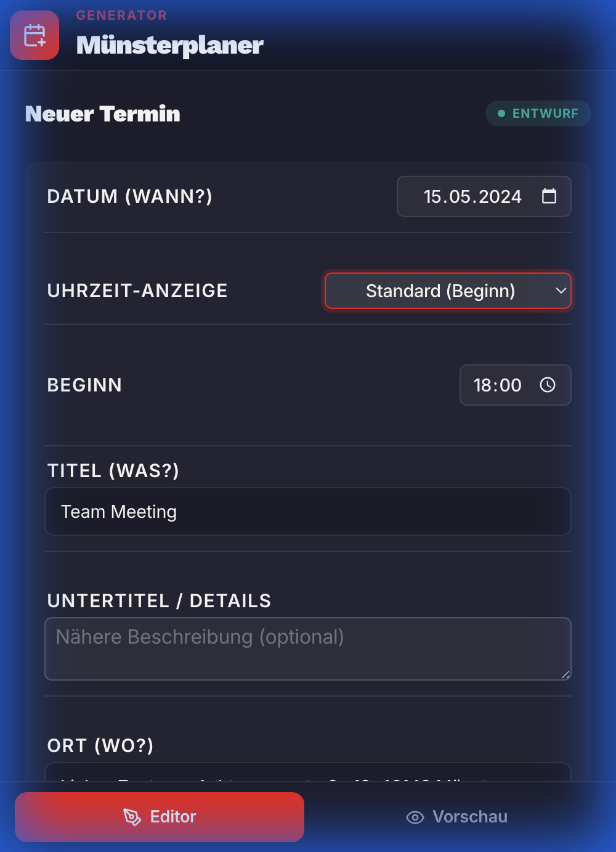Click the Neuer Termin heading
This screenshot has width=616, height=852.
103,114
